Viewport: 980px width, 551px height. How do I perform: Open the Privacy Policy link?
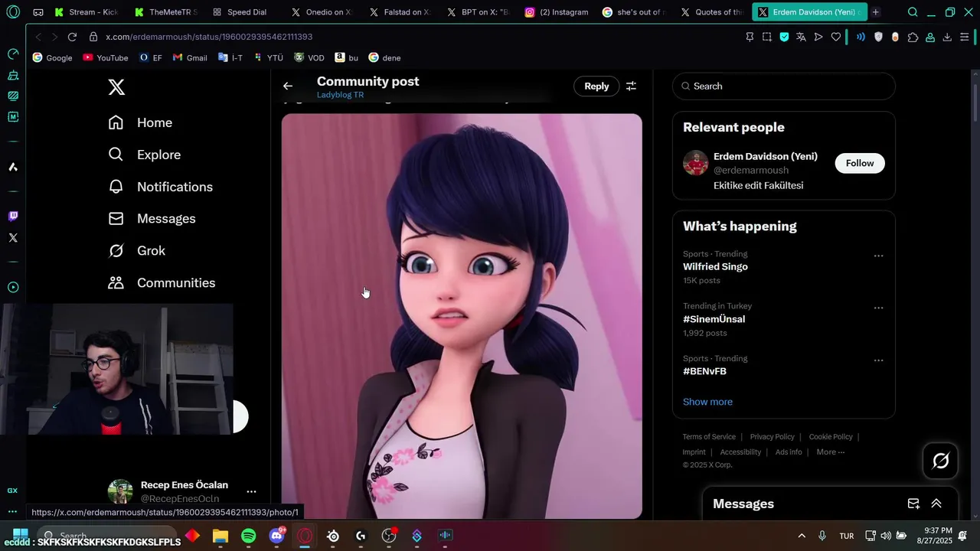point(772,437)
